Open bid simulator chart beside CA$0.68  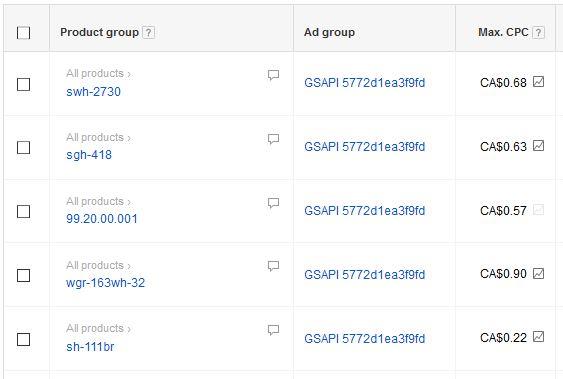point(538,82)
